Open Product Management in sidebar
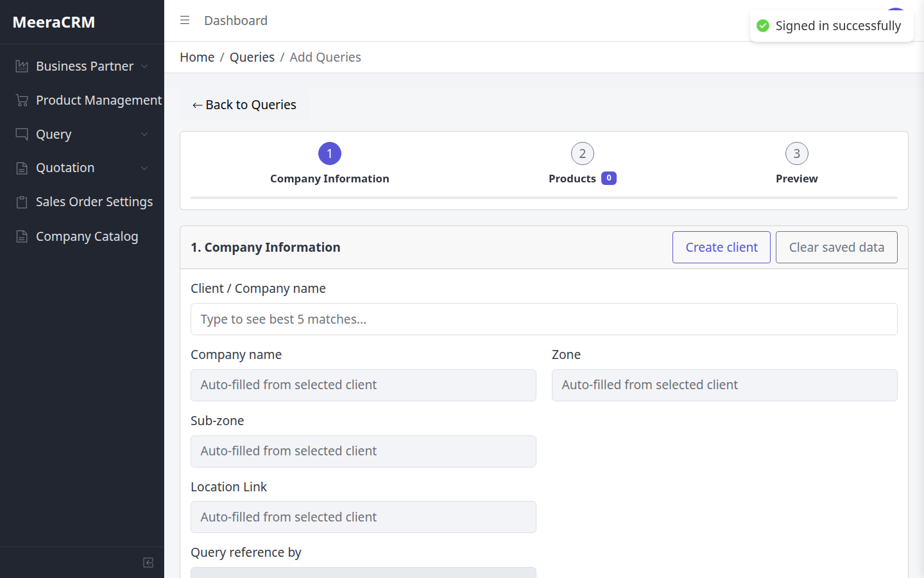 tap(82, 100)
